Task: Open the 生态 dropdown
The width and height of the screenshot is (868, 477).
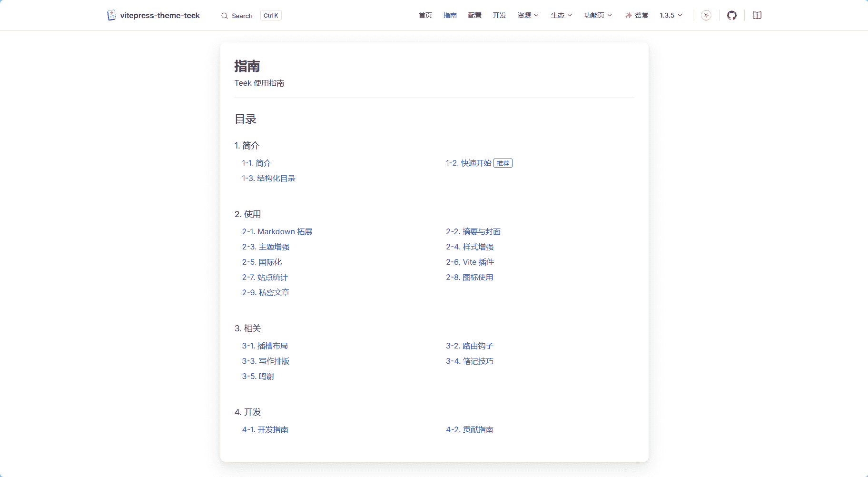Action: pyautogui.click(x=560, y=15)
